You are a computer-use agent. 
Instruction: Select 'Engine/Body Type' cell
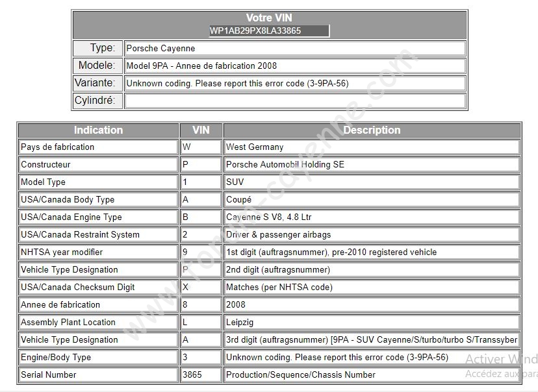click(99, 358)
